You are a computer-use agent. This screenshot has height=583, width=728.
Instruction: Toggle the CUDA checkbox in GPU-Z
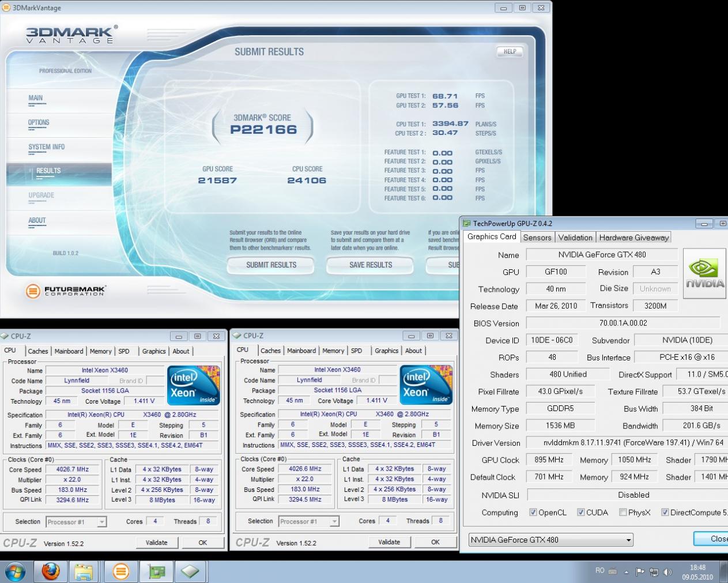pyautogui.click(x=581, y=512)
